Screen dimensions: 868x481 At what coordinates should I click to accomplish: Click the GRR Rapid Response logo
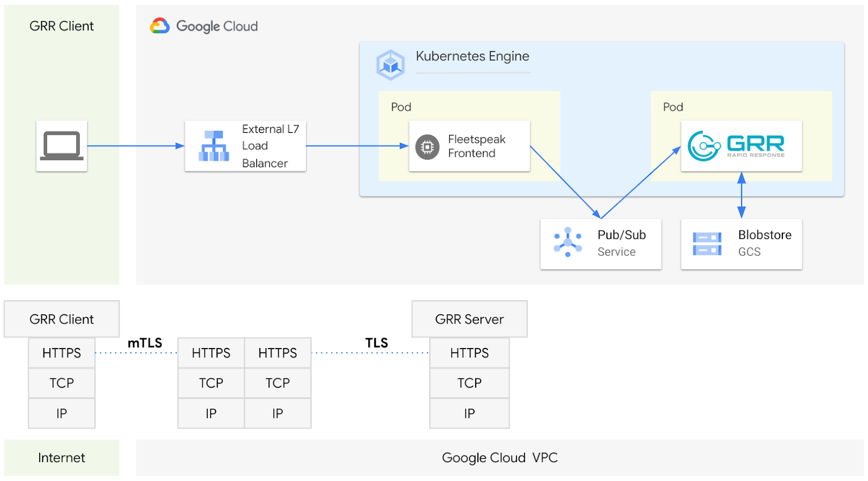coord(736,146)
